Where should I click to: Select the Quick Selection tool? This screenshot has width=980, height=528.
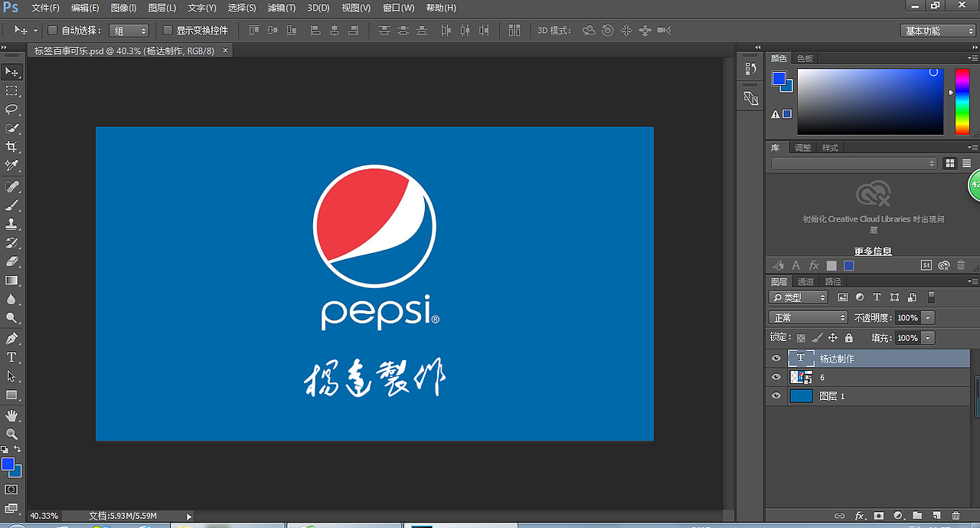click(11, 128)
